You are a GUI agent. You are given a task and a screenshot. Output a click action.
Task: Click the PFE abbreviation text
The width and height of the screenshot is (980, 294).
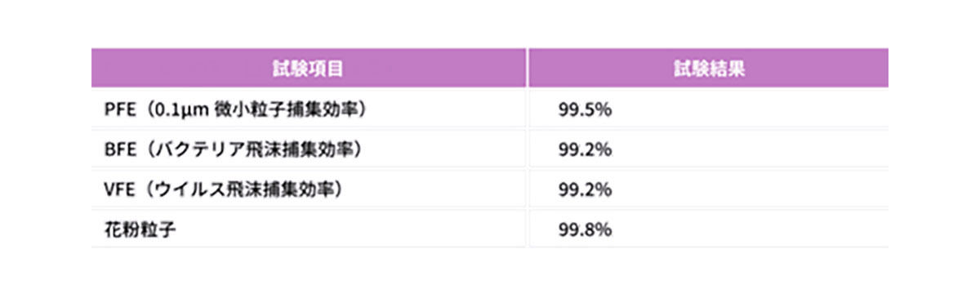click(118, 109)
